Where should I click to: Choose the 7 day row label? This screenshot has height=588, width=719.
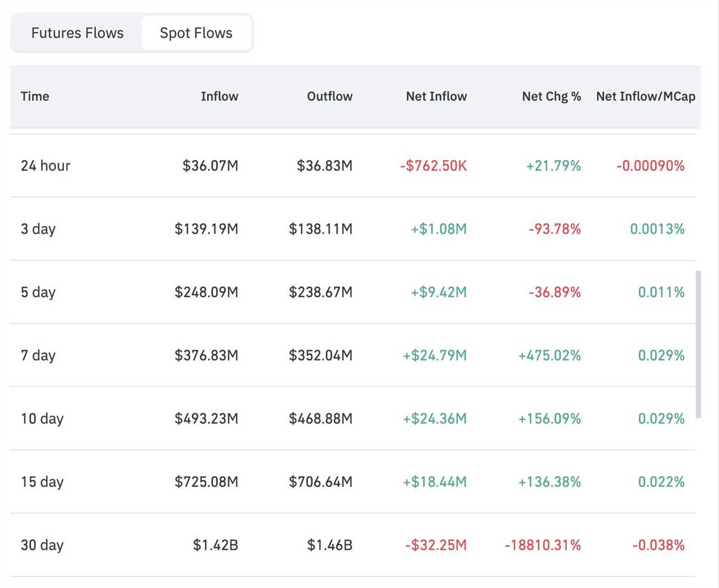(x=38, y=355)
